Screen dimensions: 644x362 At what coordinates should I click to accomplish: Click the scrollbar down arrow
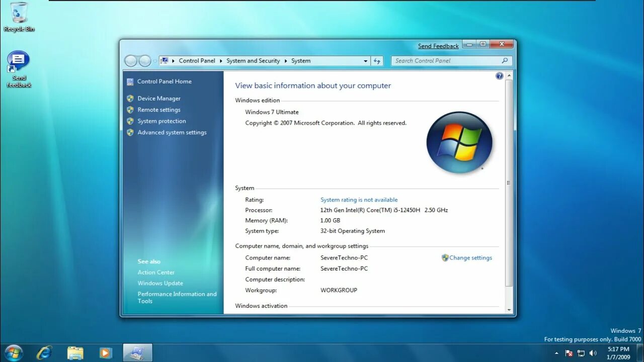[x=509, y=310]
